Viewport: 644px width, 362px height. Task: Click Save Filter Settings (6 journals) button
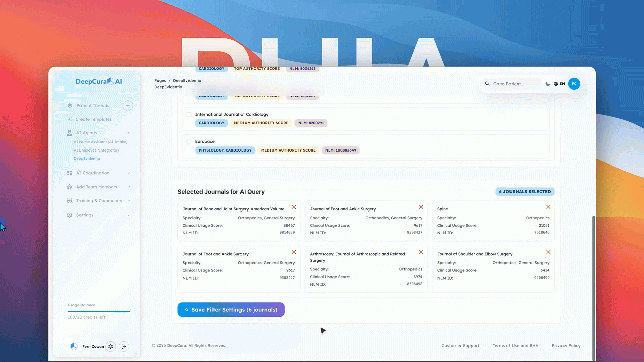[231, 310]
